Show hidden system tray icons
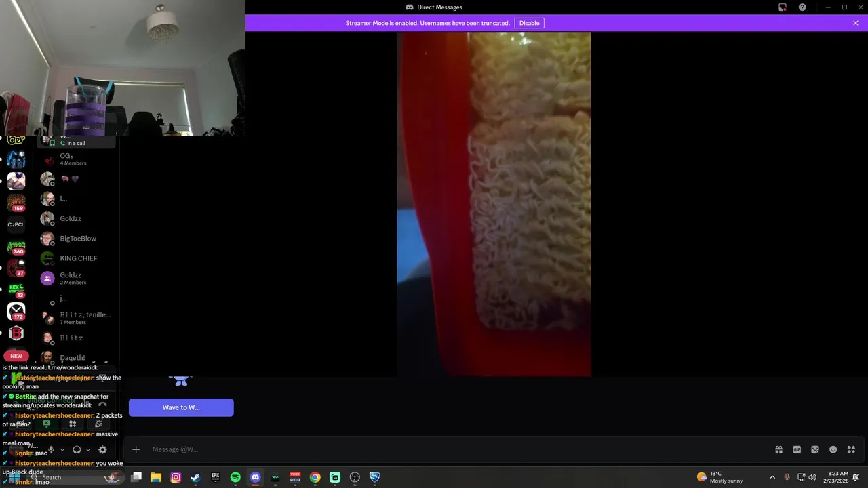Screen dimensions: 868x488 click(x=772, y=477)
